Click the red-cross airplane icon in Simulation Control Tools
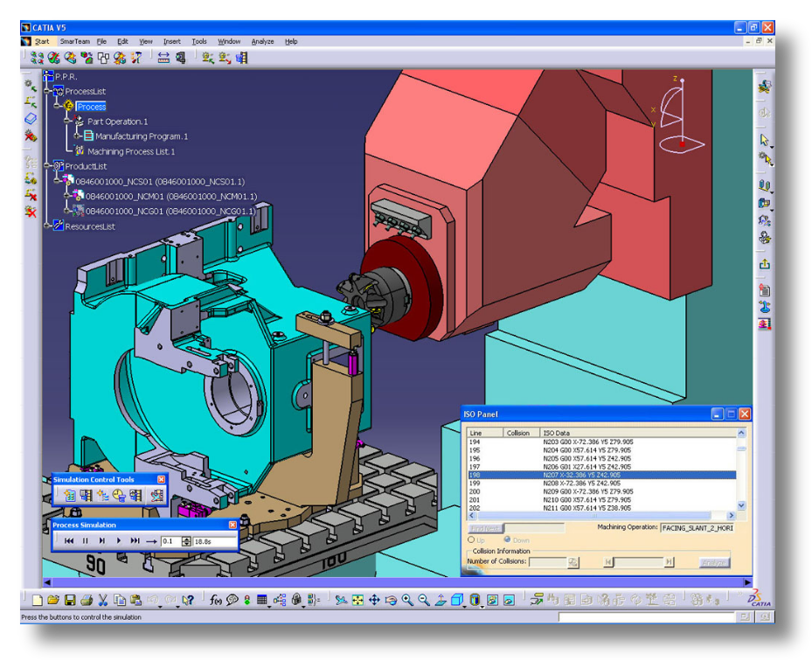This screenshot has width=812, height=661. pos(157,496)
